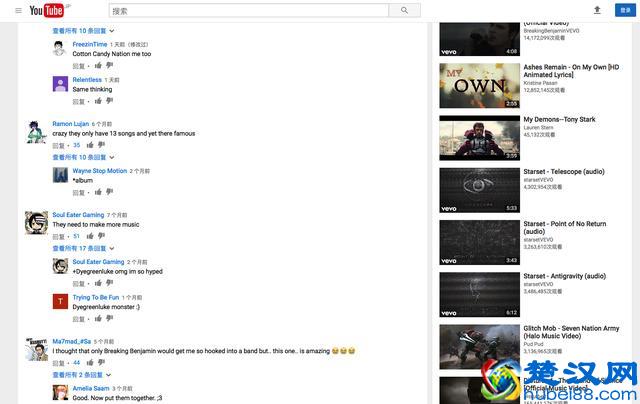This screenshot has width=640, height=404.
Task: Click 'Lauren Stern' channel under My Demons
Action: click(x=538, y=128)
